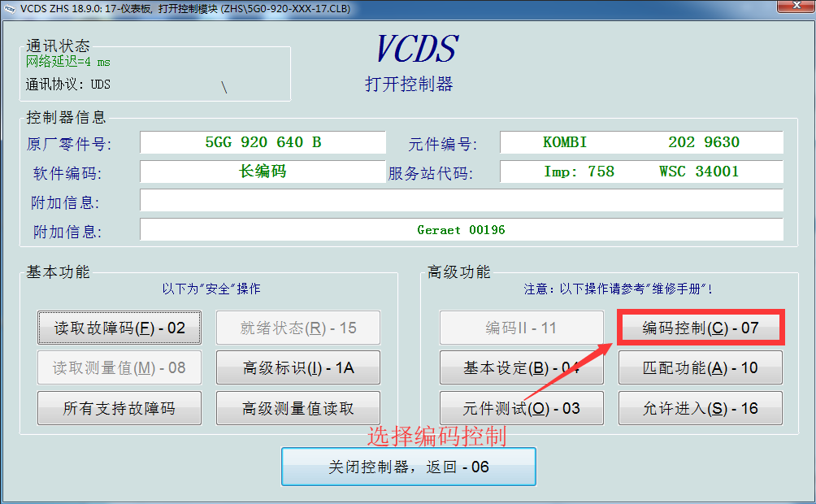Viewport: 816px width, 504px height.
Task: Click the 打开控制器 heading
Action: click(409, 84)
